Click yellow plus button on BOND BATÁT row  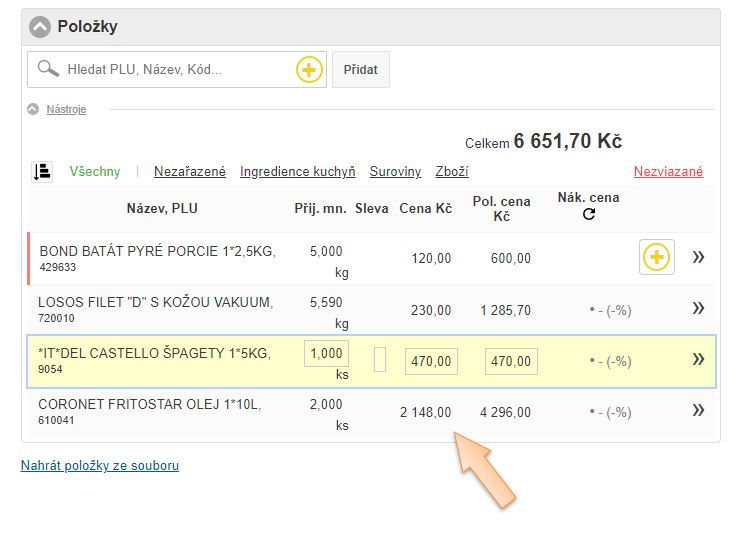click(656, 258)
